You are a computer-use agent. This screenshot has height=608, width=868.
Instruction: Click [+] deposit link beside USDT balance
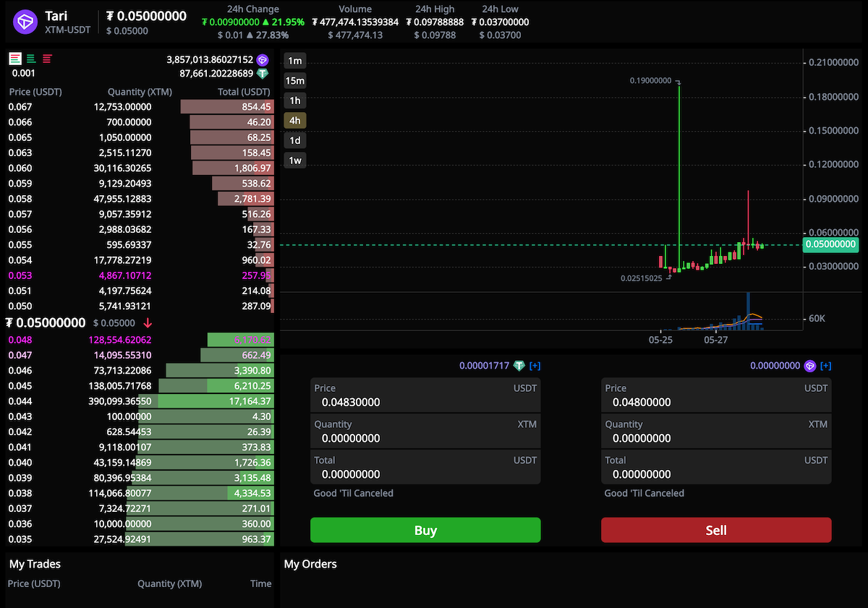[535, 366]
